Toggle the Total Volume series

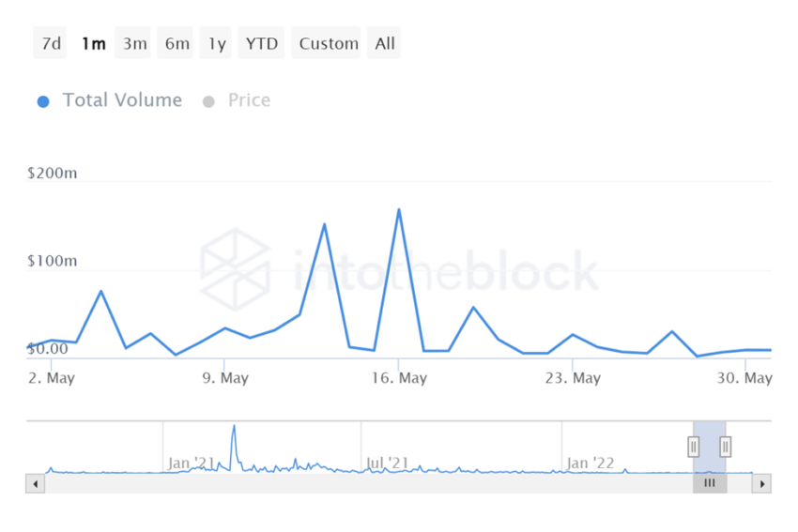(x=122, y=100)
